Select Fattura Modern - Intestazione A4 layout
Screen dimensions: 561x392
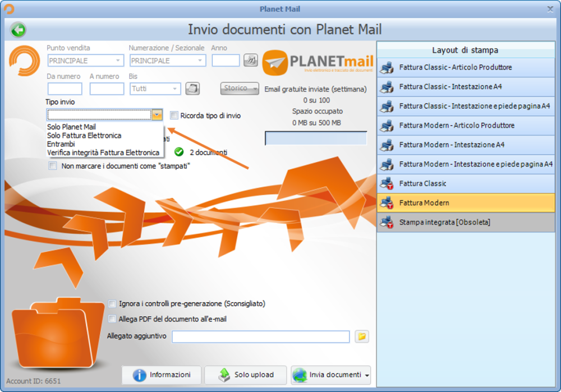[466, 145]
